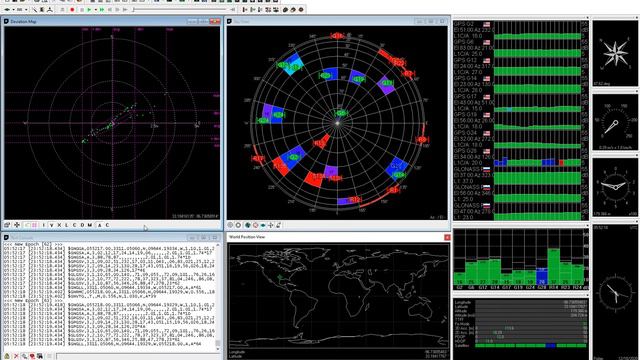640x360 pixels.
Task: Toggle the L button in Deviation Map toolbar
Action: [67, 225]
